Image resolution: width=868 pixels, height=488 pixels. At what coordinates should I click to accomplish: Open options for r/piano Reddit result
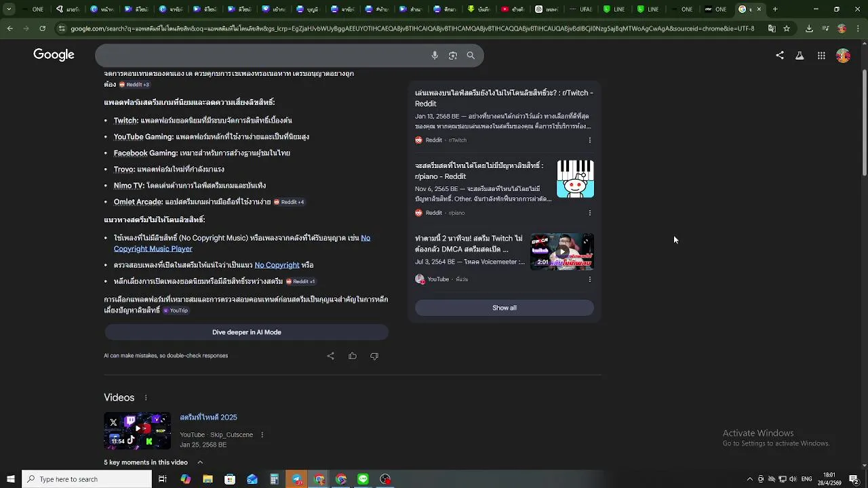coord(589,213)
